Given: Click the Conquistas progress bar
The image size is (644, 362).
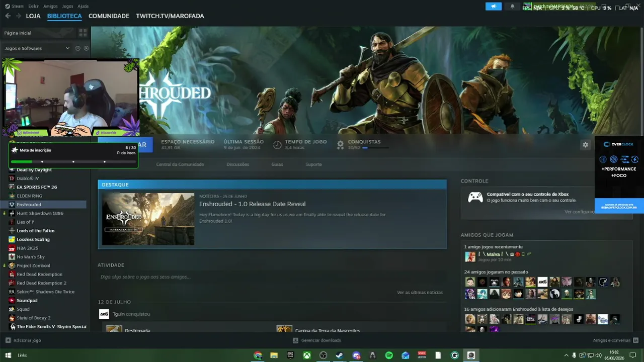Looking at the screenshot, I should 375,148.
